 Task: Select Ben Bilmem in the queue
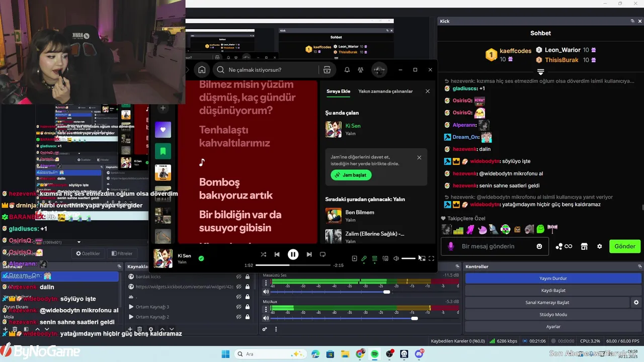click(376, 216)
